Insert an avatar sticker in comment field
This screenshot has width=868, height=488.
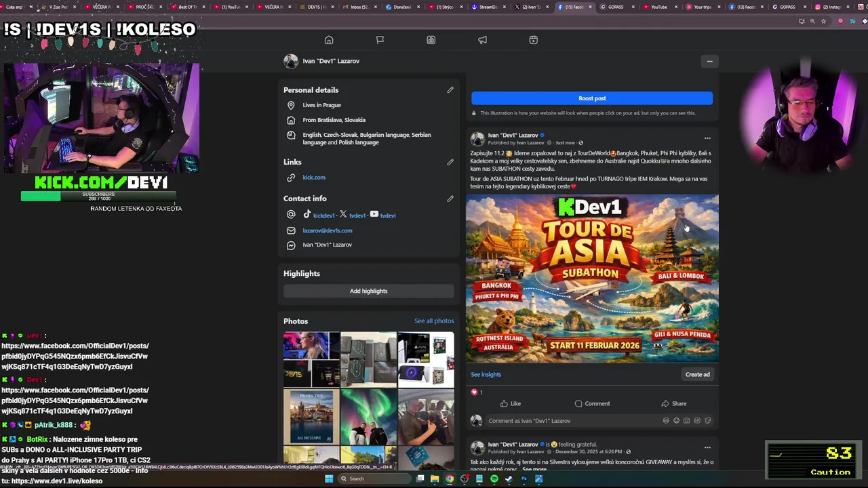tap(666, 421)
